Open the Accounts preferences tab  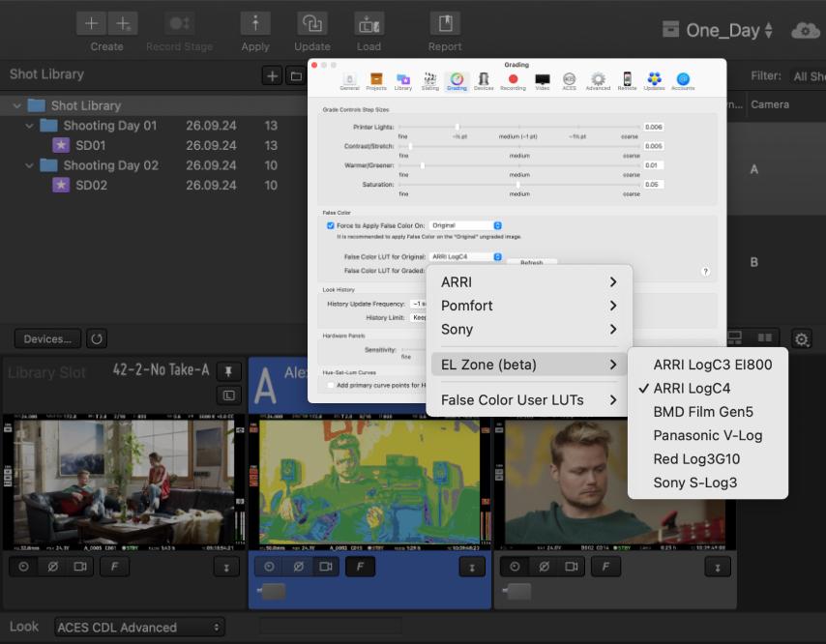point(683,81)
